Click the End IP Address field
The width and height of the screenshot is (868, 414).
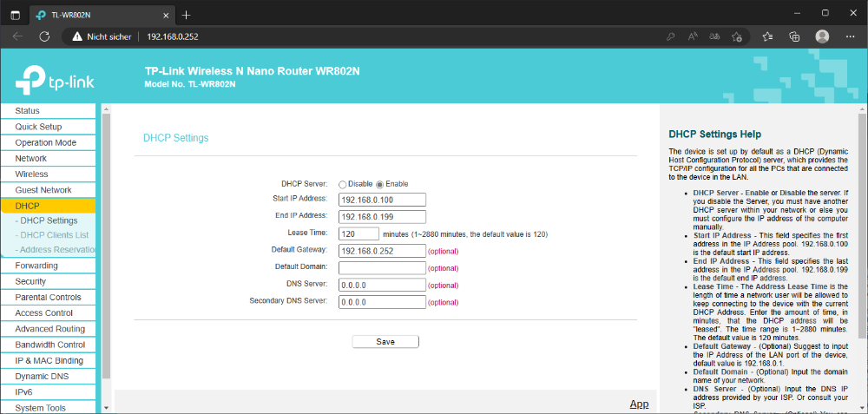[382, 216]
